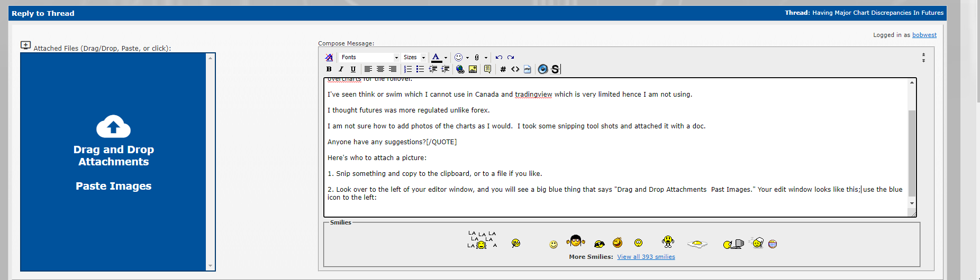Click the Compose Message label
This screenshot has height=280, width=980.
[346, 43]
